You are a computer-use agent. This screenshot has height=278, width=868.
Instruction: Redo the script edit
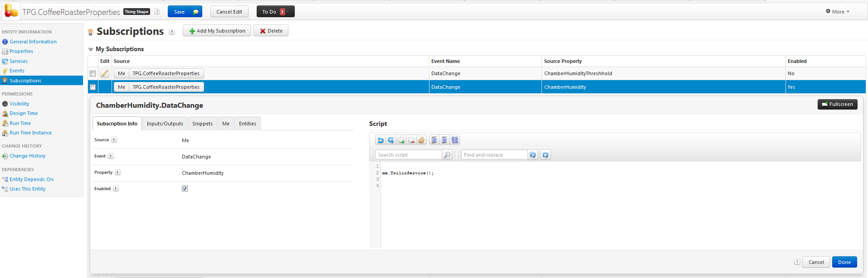[390, 140]
